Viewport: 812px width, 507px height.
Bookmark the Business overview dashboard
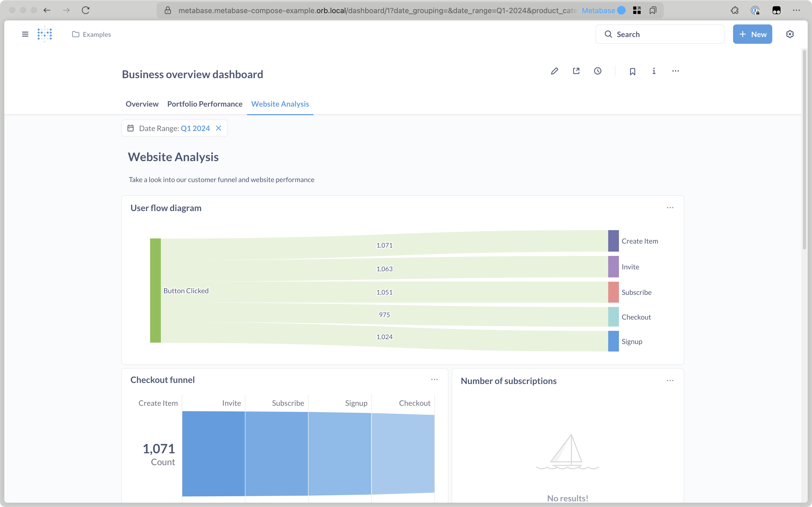[x=632, y=71]
